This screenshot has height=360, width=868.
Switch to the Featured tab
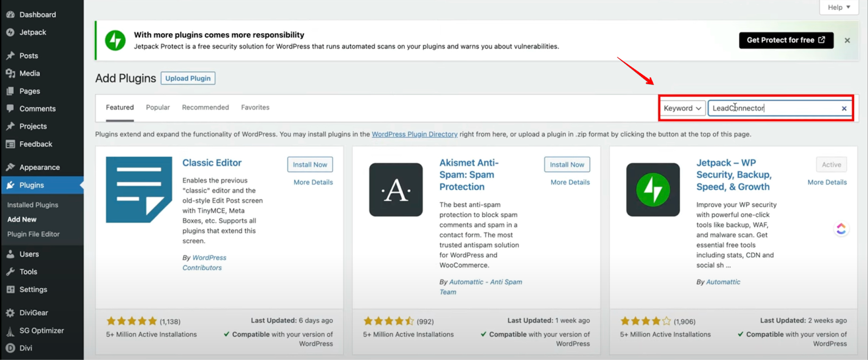click(x=120, y=107)
